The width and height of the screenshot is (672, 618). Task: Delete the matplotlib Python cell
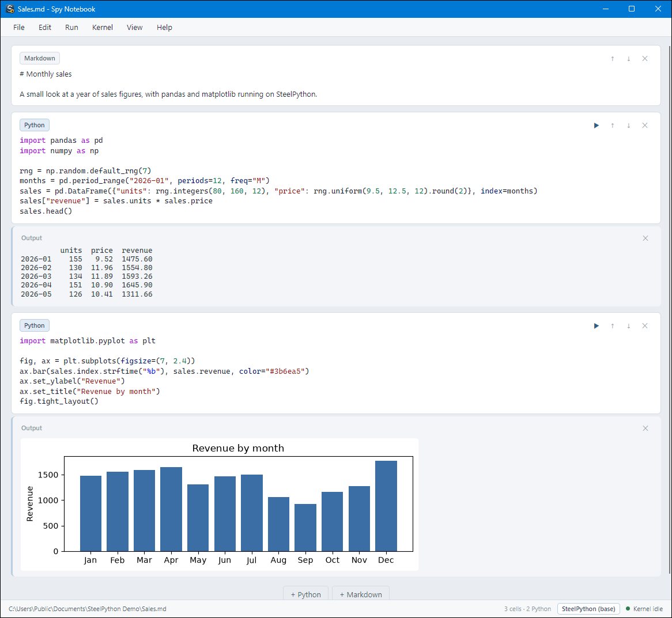click(x=644, y=326)
